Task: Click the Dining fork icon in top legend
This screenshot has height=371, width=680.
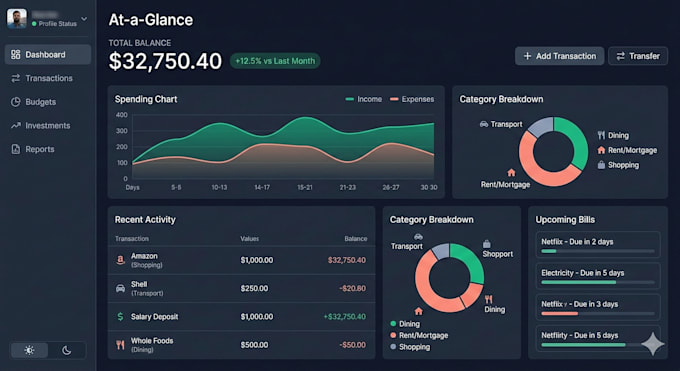Action: coord(601,135)
